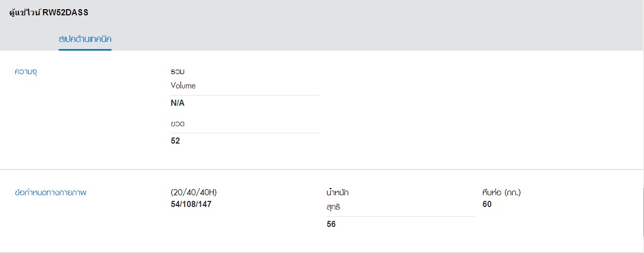Select the ความจุ section label
Screen dimensions: 644x253
coord(26,72)
